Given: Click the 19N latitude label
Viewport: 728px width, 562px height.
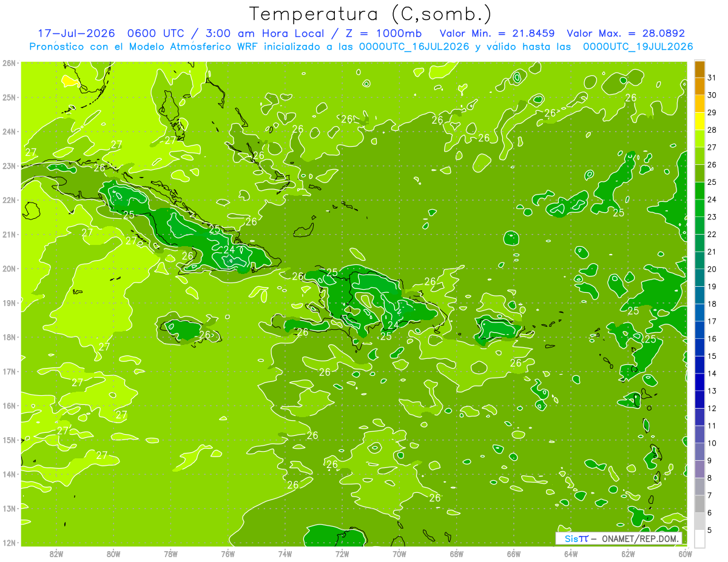Looking at the screenshot, I should 9,303.
